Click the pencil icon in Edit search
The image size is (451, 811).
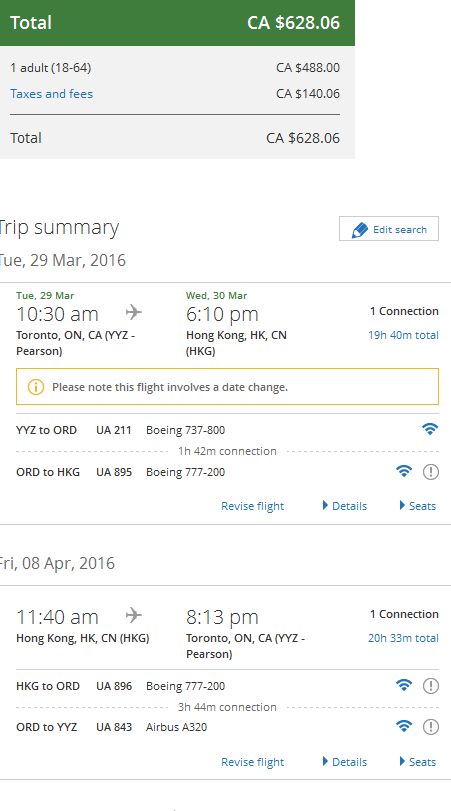click(x=359, y=230)
